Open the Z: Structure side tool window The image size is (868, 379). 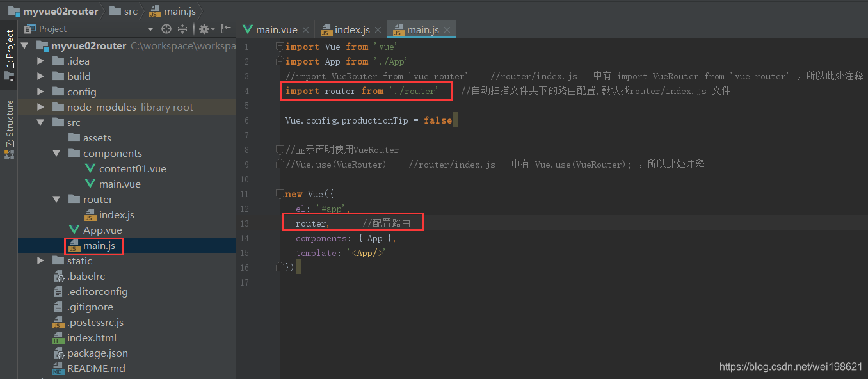point(9,130)
